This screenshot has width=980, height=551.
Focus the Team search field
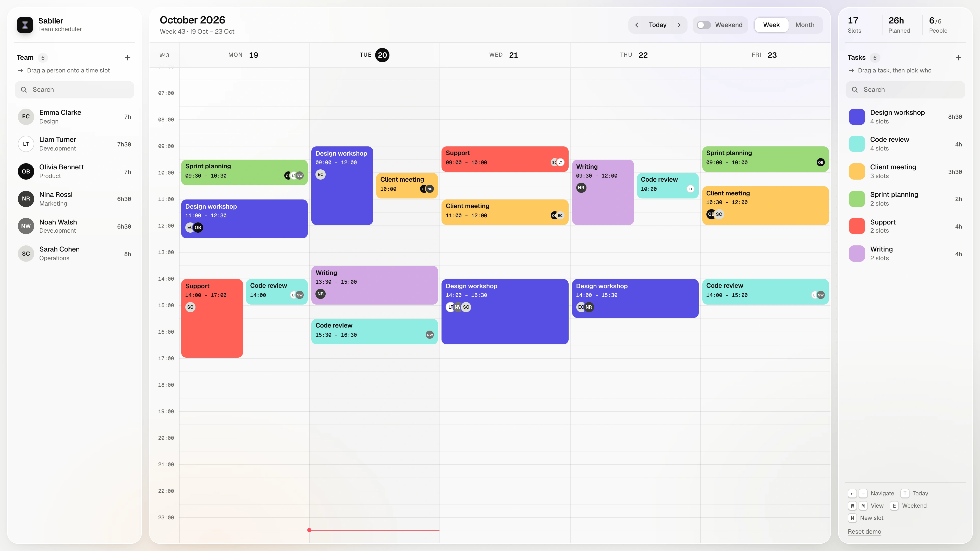click(x=75, y=90)
